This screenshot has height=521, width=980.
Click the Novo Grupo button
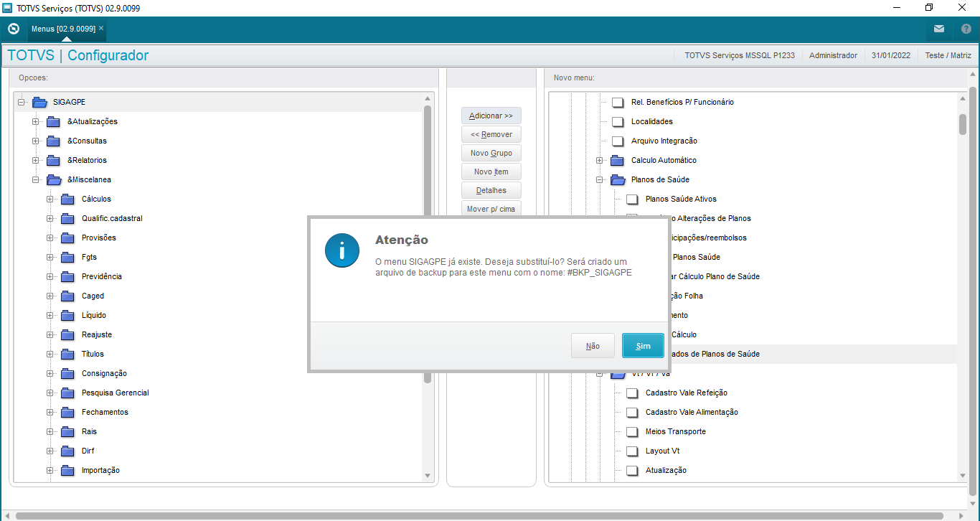491,153
